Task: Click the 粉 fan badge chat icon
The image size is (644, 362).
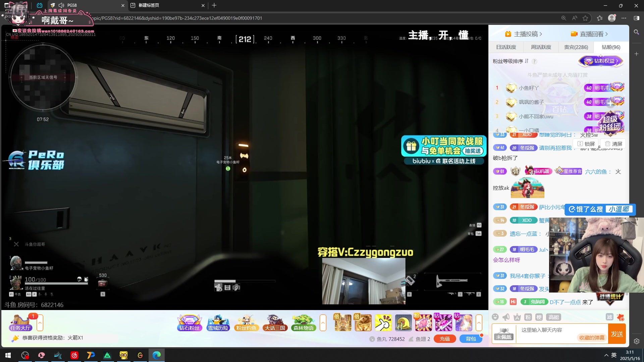Action: point(528,317)
